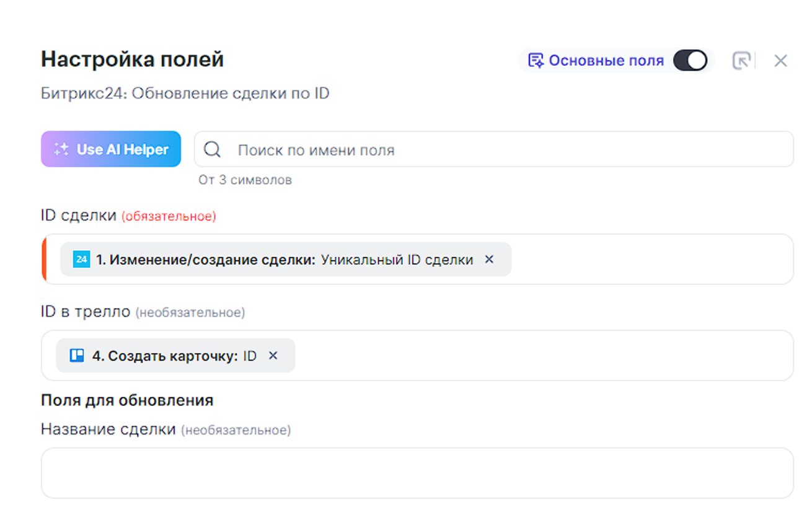
Task: Remove the Создать карточку ID chip
Action: 273,356
